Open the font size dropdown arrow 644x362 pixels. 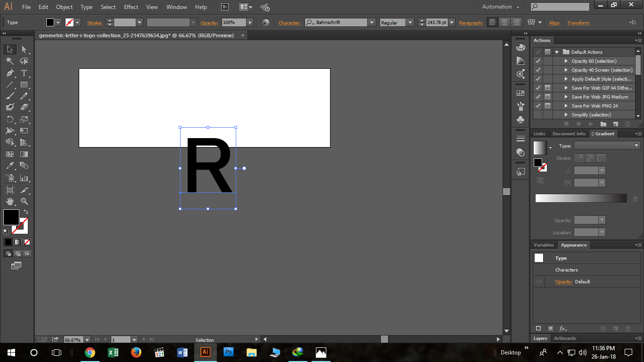coord(452,22)
